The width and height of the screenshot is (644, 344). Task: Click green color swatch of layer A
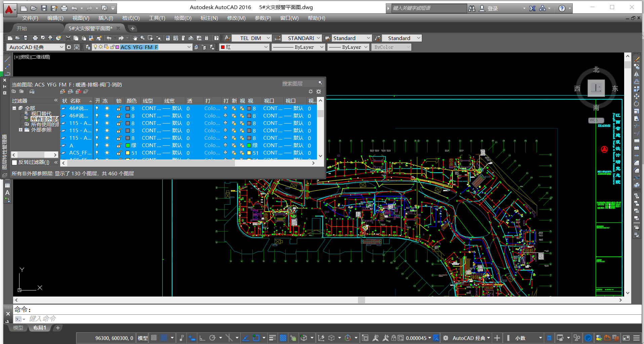128,145
